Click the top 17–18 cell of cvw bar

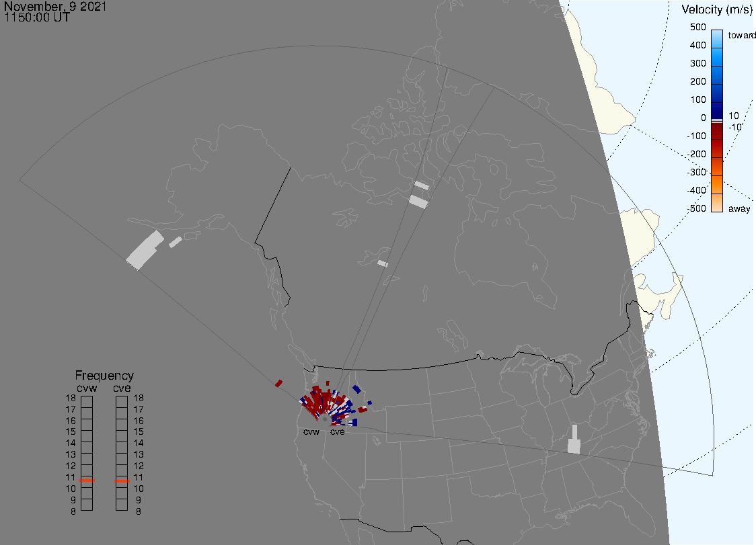click(87, 402)
